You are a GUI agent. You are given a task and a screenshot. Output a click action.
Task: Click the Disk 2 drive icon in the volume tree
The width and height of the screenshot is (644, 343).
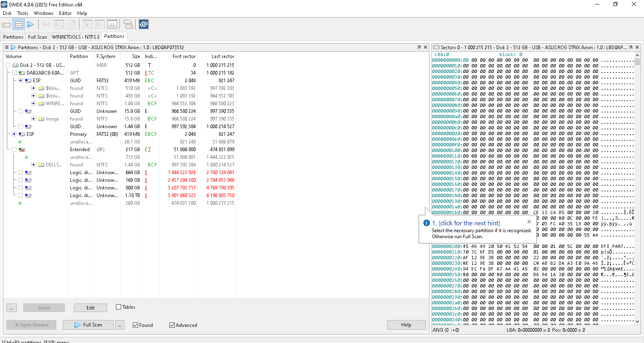(16, 65)
